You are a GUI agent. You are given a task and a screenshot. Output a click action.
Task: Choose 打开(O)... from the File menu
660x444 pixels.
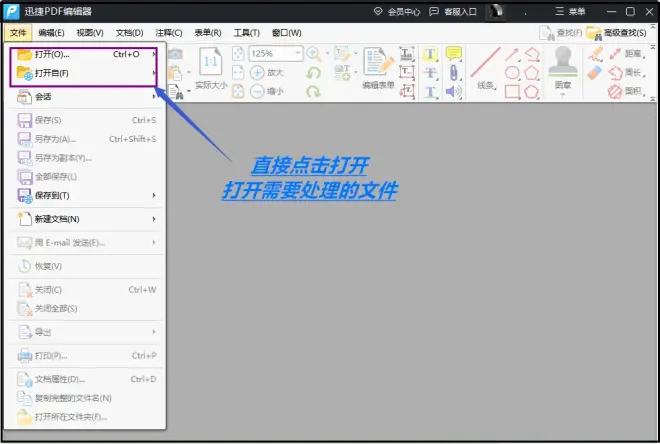(x=85, y=54)
